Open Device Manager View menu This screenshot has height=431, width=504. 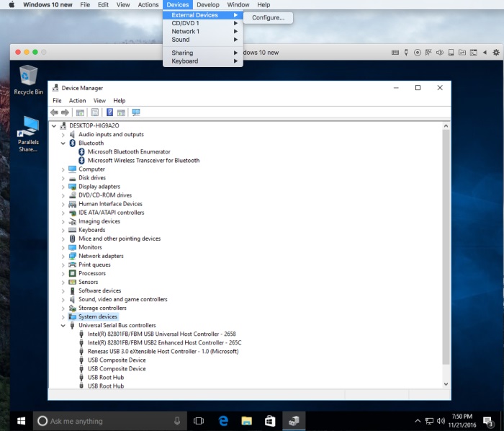[x=99, y=101]
